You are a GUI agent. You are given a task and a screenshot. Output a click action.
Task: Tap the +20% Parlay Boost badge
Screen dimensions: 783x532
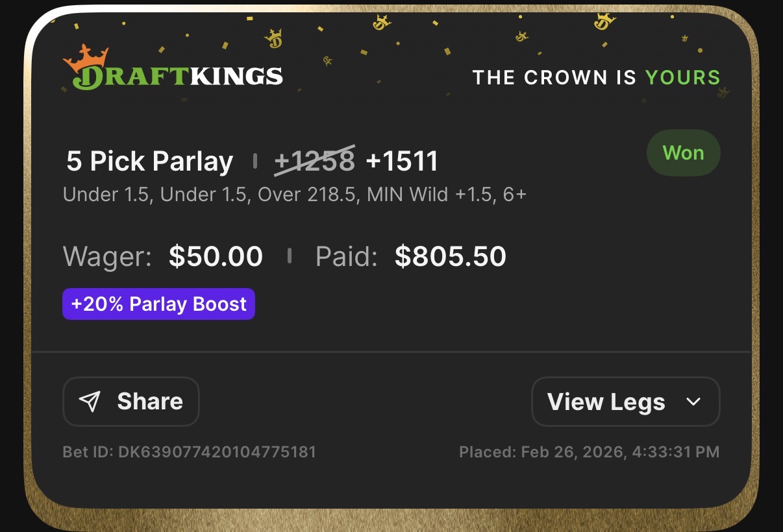[159, 304]
